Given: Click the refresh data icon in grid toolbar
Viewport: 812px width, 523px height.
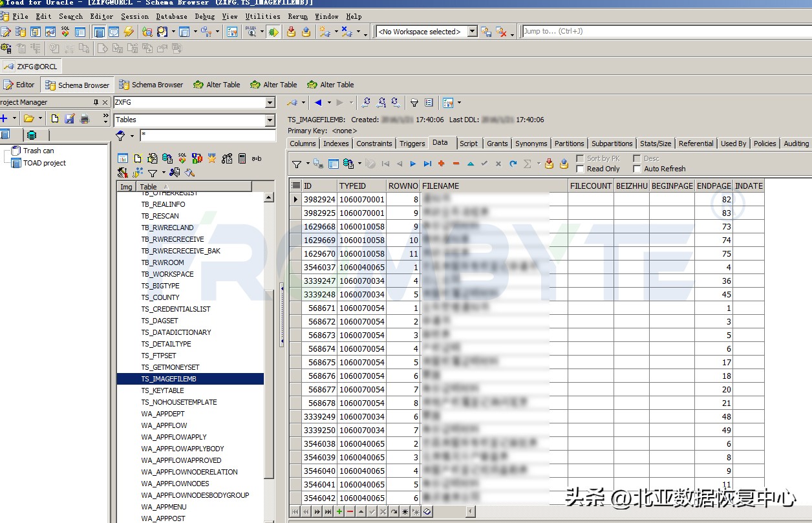Looking at the screenshot, I should 513,164.
